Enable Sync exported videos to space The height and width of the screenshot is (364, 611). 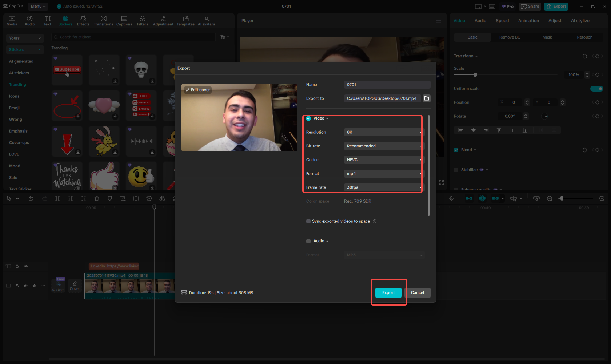pyautogui.click(x=308, y=221)
